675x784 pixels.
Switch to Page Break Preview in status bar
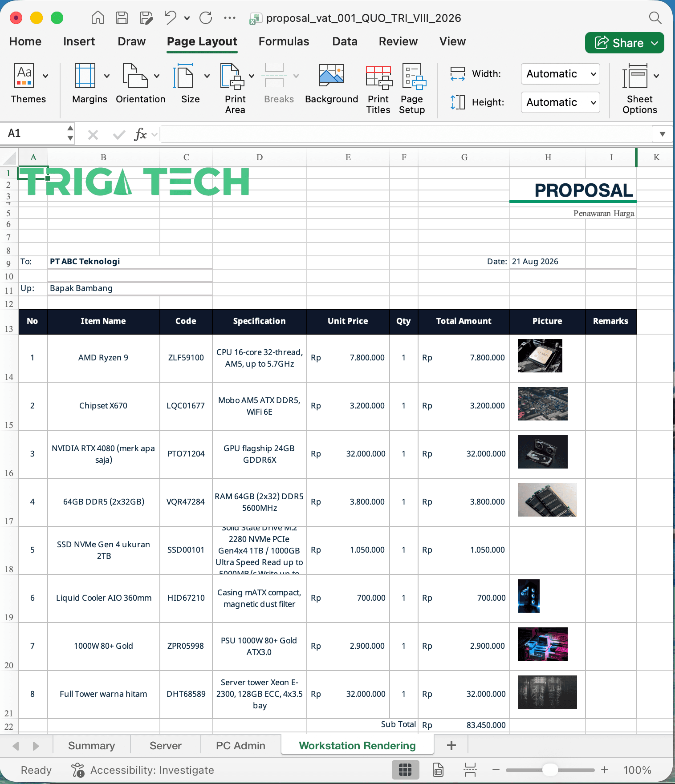pyautogui.click(x=470, y=770)
